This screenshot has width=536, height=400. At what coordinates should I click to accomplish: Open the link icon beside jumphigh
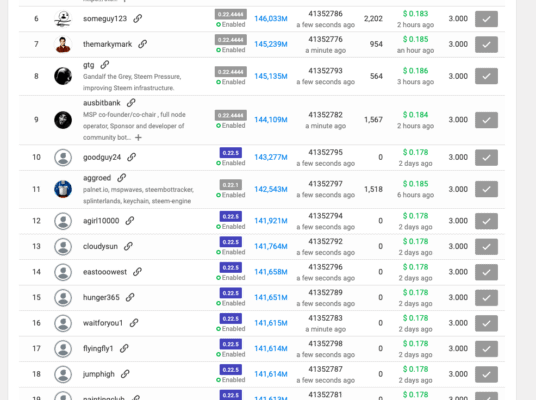point(125,374)
